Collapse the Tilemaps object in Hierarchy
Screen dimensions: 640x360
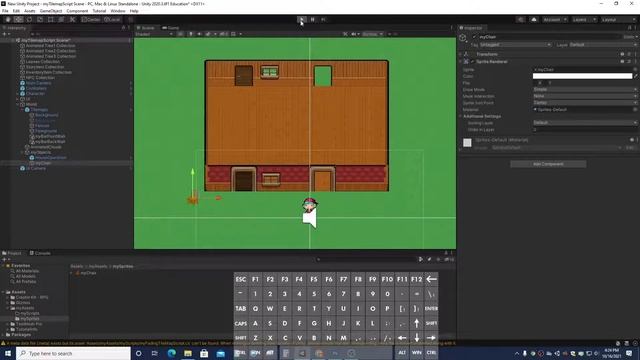[22, 110]
